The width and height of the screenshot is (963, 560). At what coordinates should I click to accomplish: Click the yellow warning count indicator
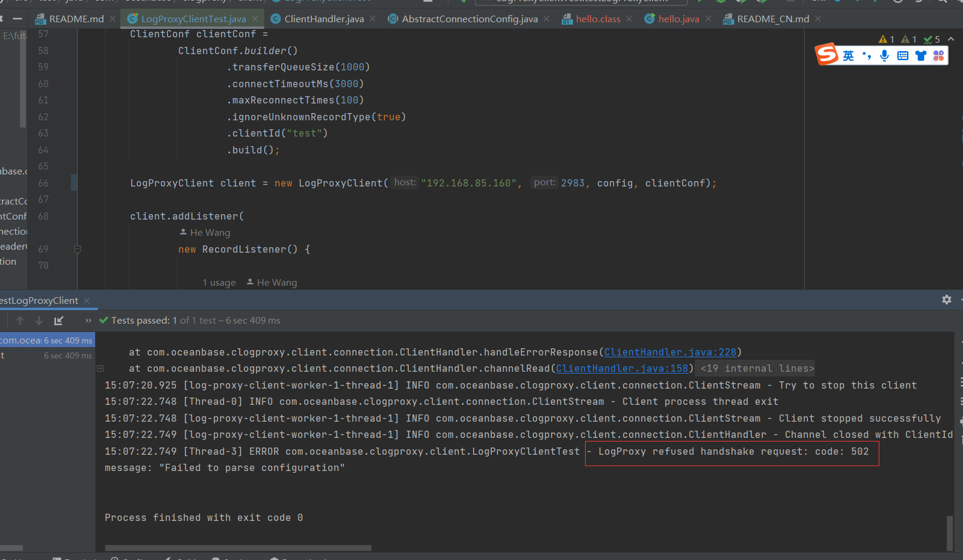[x=887, y=39]
